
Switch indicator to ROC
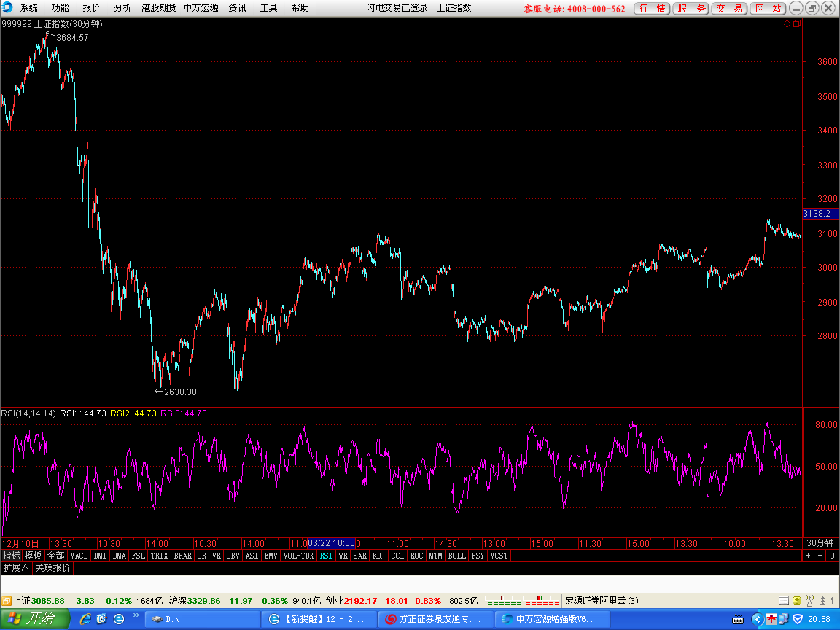point(417,556)
